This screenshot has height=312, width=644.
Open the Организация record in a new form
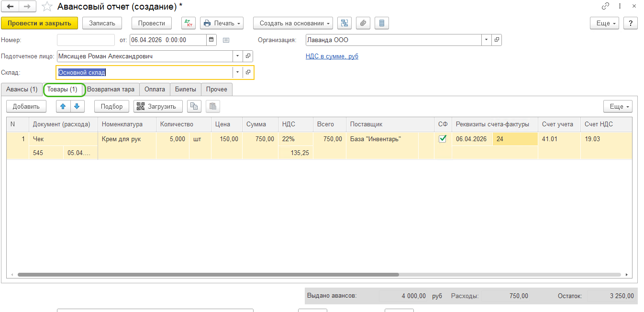pyautogui.click(x=497, y=40)
